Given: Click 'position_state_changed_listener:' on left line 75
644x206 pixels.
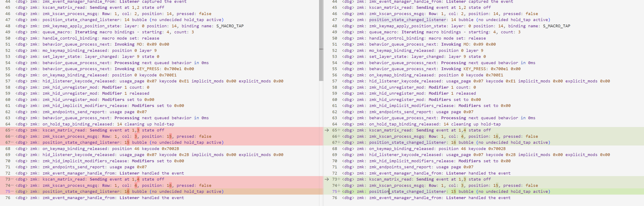Looking at the screenshot, I should pyautogui.click(x=82, y=192).
